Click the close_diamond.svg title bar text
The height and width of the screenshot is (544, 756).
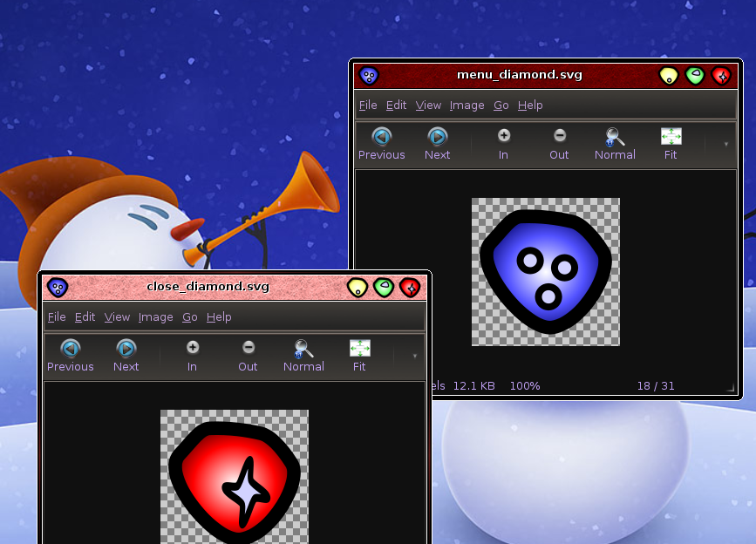[208, 287]
